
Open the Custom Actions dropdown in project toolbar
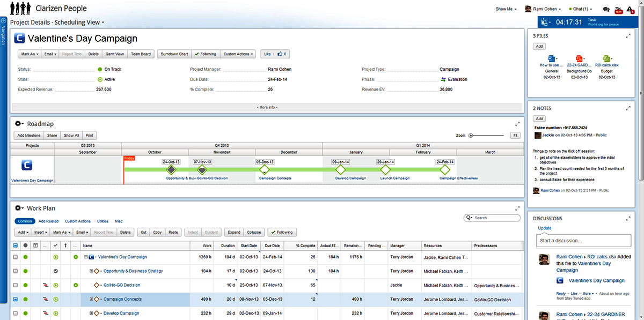point(238,54)
